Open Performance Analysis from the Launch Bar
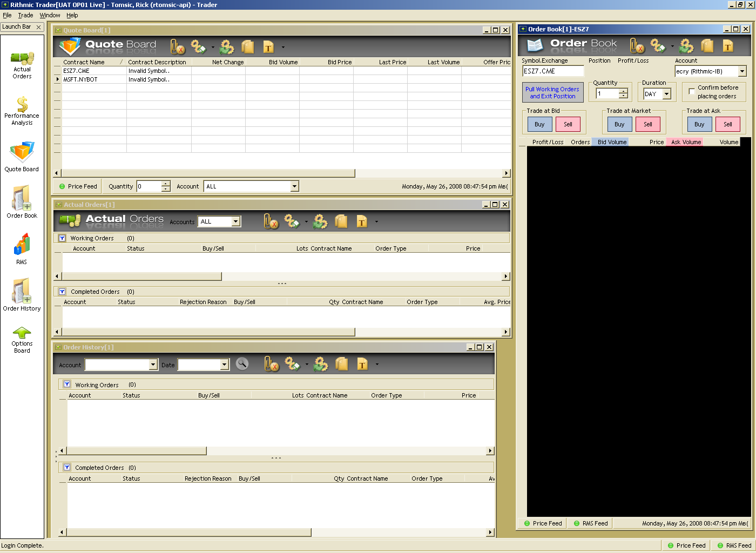Screen dimensions: 756x553 pos(22,111)
